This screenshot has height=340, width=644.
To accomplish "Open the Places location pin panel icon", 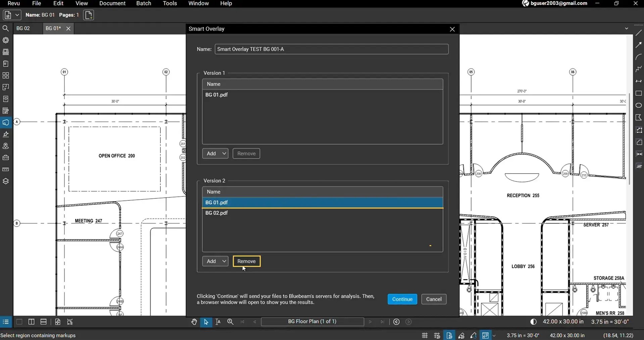I will (x=6, y=146).
